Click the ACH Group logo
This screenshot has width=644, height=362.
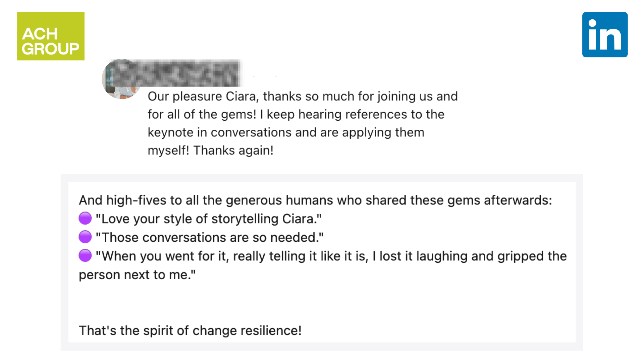51,36
